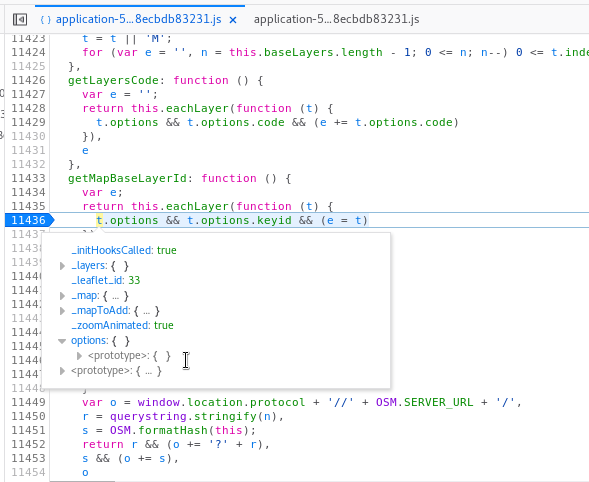Click OSM.formatHash on line 11451
This screenshot has width=589, height=482.
[159, 430]
